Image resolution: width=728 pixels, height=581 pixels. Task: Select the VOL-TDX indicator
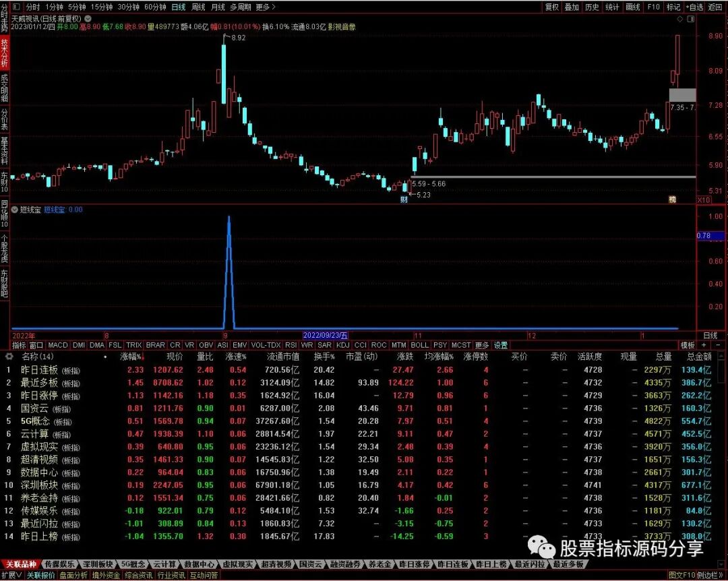pyautogui.click(x=266, y=345)
